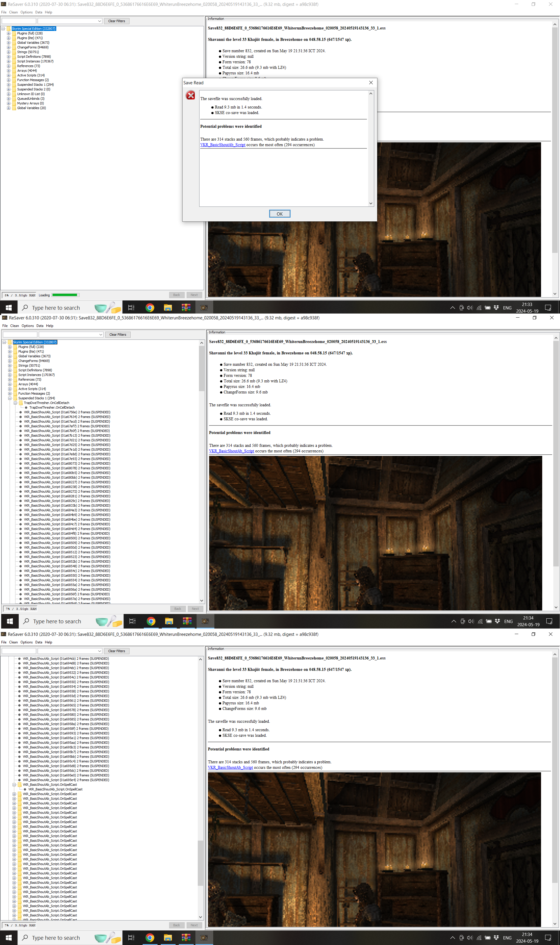
Task: Click the bullet icon of script 01a67acd
Action: pyautogui.click(x=21, y=421)
